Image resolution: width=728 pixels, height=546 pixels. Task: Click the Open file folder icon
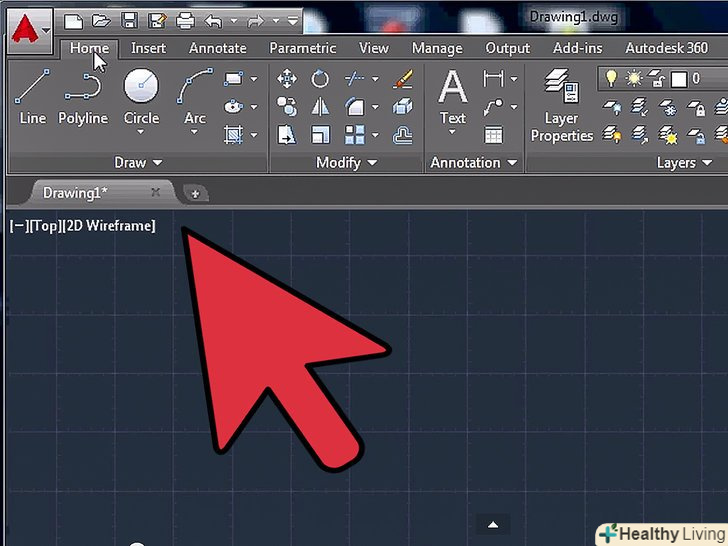(101, 21)
